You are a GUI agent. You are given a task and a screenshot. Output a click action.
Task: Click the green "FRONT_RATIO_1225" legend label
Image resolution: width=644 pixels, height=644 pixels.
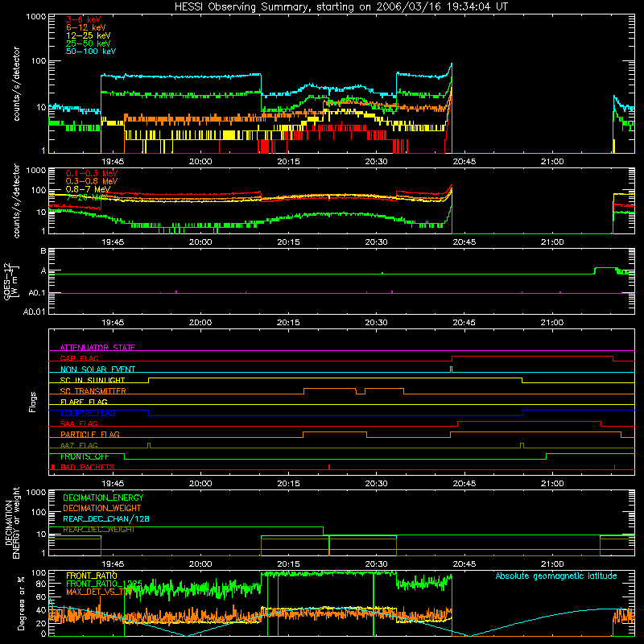[x=104, y=584]
